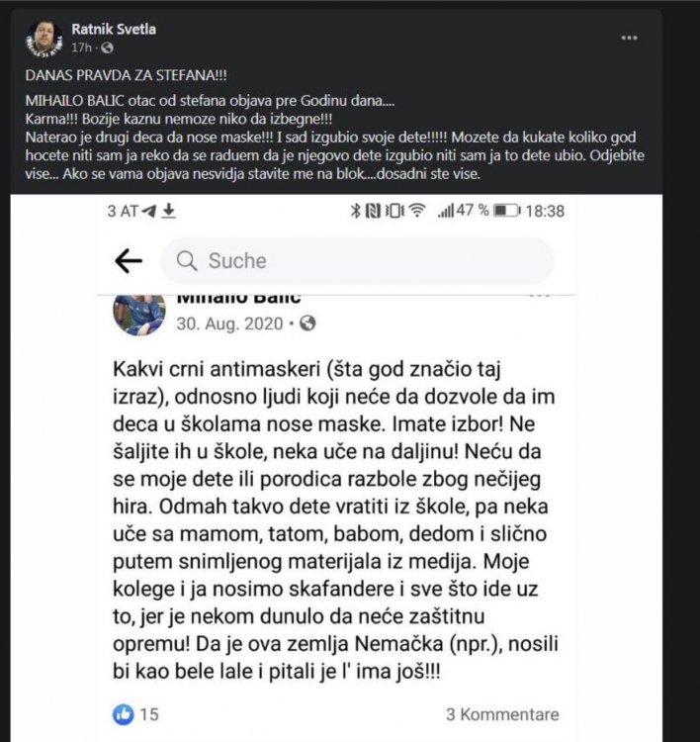The width and height of the screenshot is (700, 742).
Task: Tap the Bluetooth status icon
Action: click(x=356, y=211)
